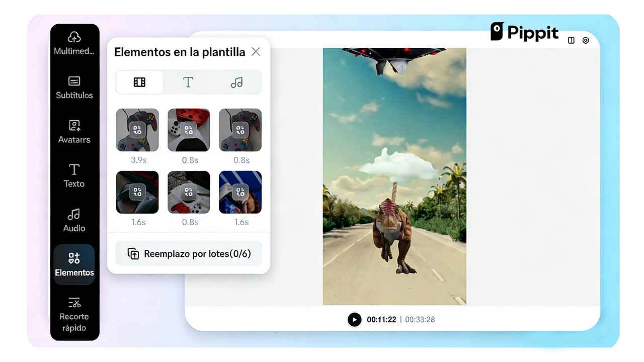Open the Recorte rápido tool

74,313
